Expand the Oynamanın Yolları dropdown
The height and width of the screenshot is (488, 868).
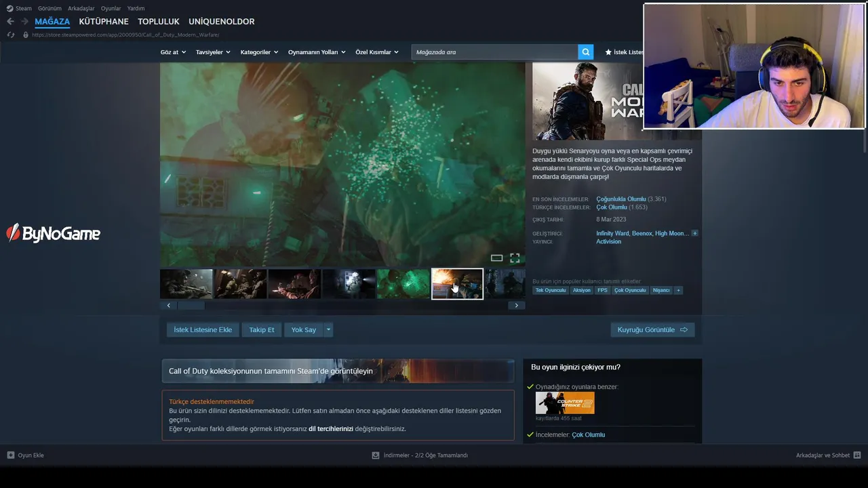[317, 52]
